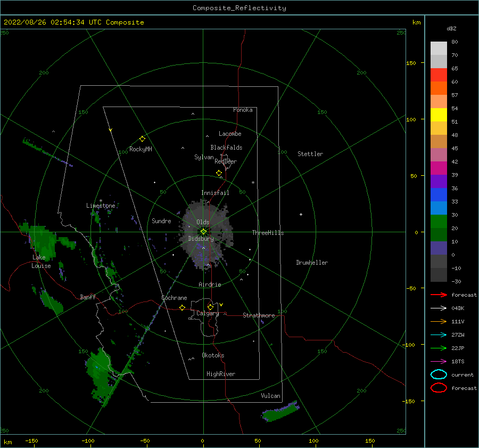Click the ThreeHills town label
This screenshot has width=479, height=448.
coord(268,233)
